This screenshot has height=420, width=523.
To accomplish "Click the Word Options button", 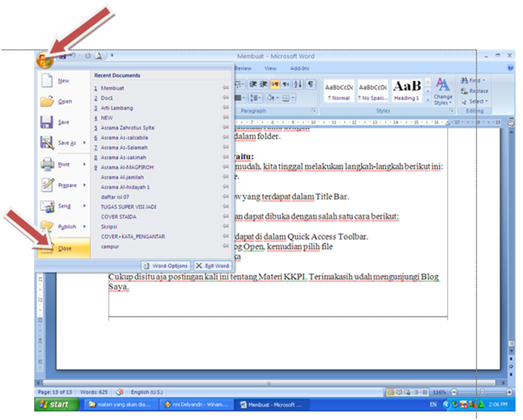I will (166, 266).
